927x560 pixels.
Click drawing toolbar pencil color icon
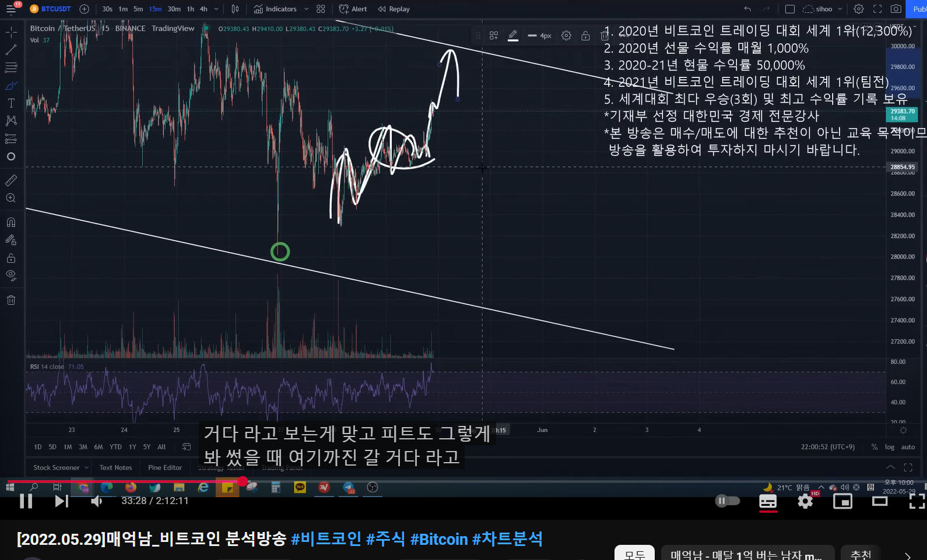tap(513, 36)
